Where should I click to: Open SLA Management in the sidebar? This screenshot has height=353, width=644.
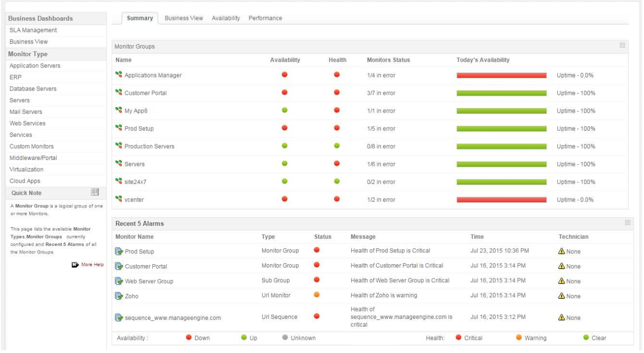[x=33, y=30]
